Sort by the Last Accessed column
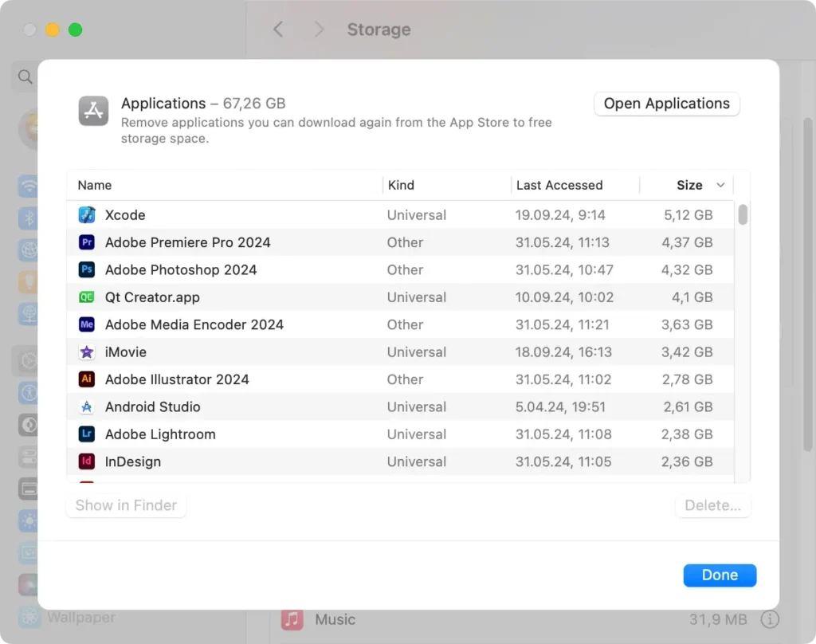The image size is (816, 644). (x=559, y=185)
